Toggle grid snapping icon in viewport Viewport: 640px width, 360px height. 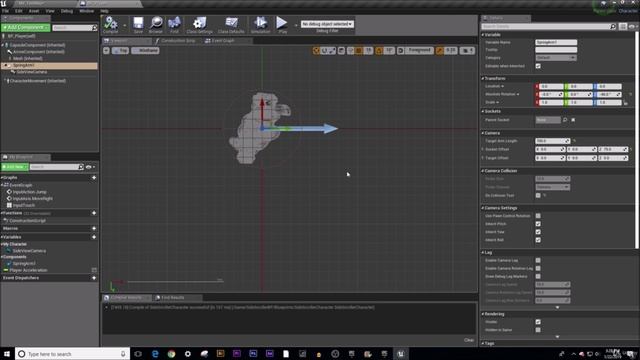pyautogui.click(x=359, y=51)
